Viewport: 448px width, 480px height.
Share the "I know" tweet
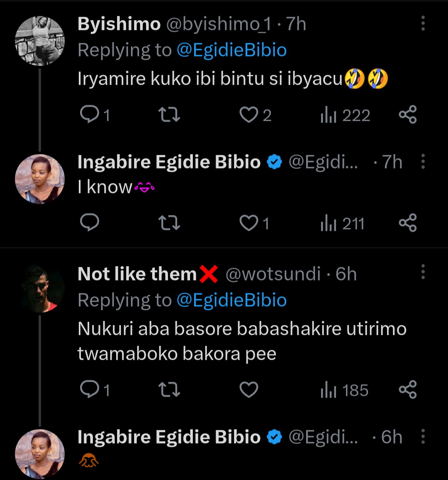click(407, 223)
